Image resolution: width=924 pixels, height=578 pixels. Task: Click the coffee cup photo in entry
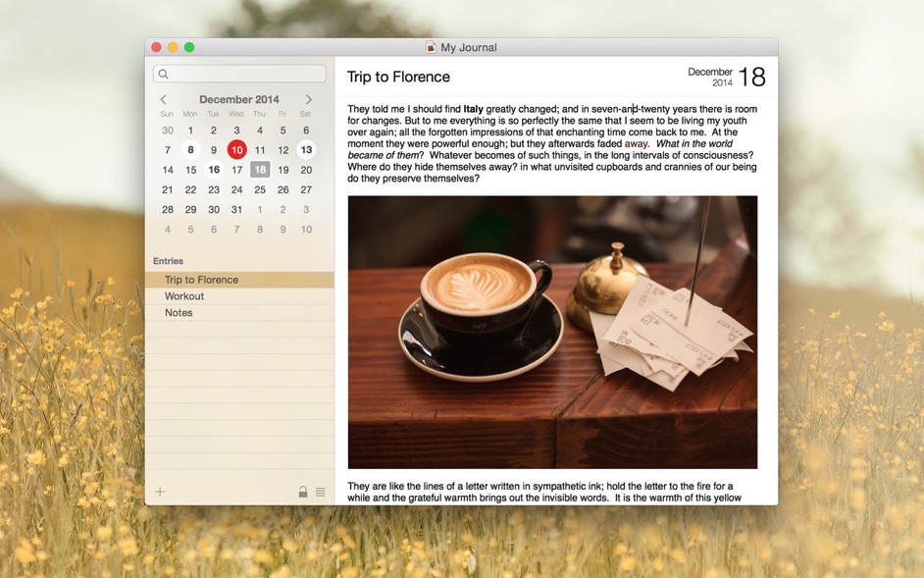[552, 332]
